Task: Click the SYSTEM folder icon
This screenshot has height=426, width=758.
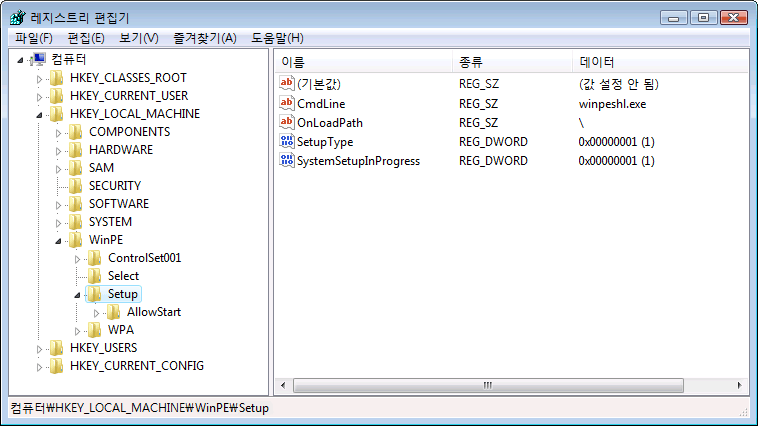Action: [75, 222]
